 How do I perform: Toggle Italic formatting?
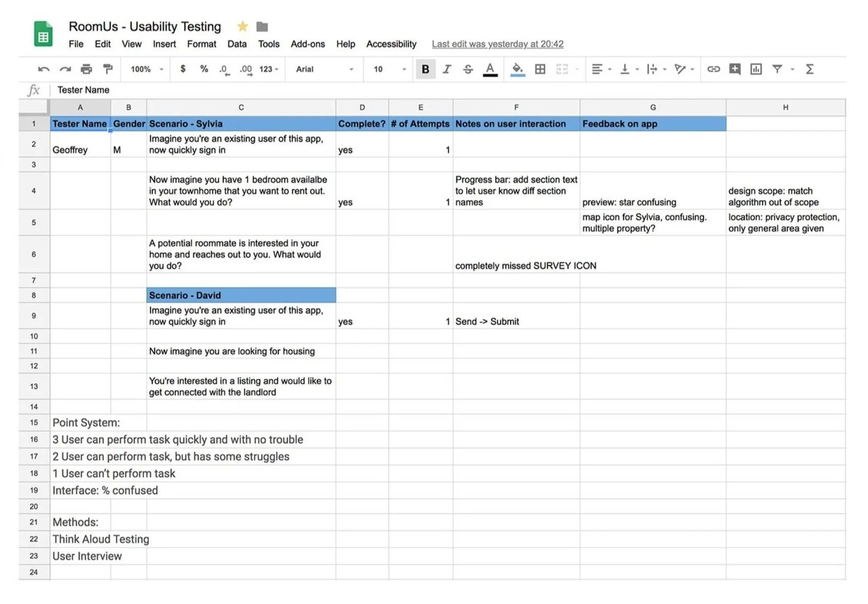pyautogui.click(x=447, y=69)
